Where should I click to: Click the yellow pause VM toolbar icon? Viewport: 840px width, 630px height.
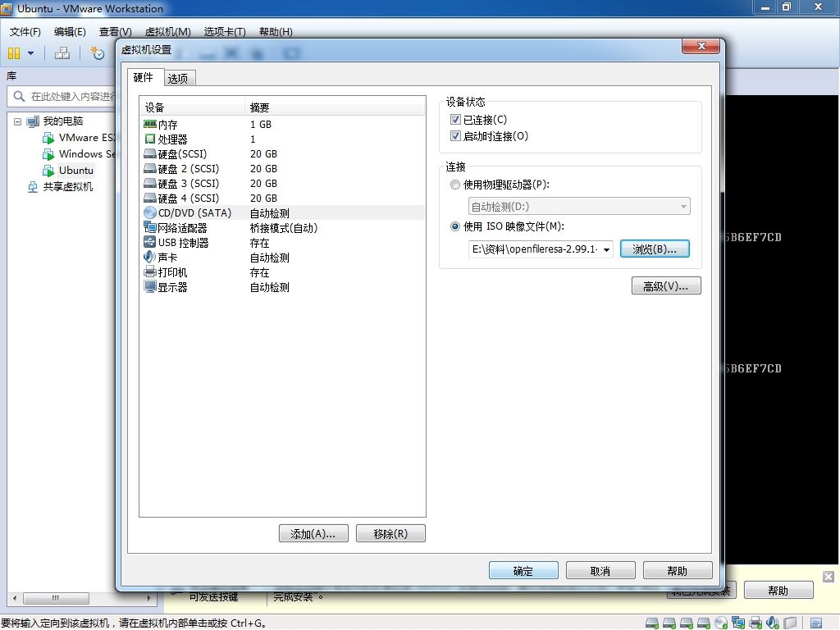coord(14,53)
